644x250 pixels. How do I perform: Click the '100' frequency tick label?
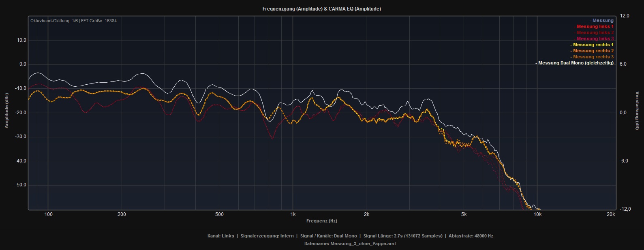[x=48, y=214]
